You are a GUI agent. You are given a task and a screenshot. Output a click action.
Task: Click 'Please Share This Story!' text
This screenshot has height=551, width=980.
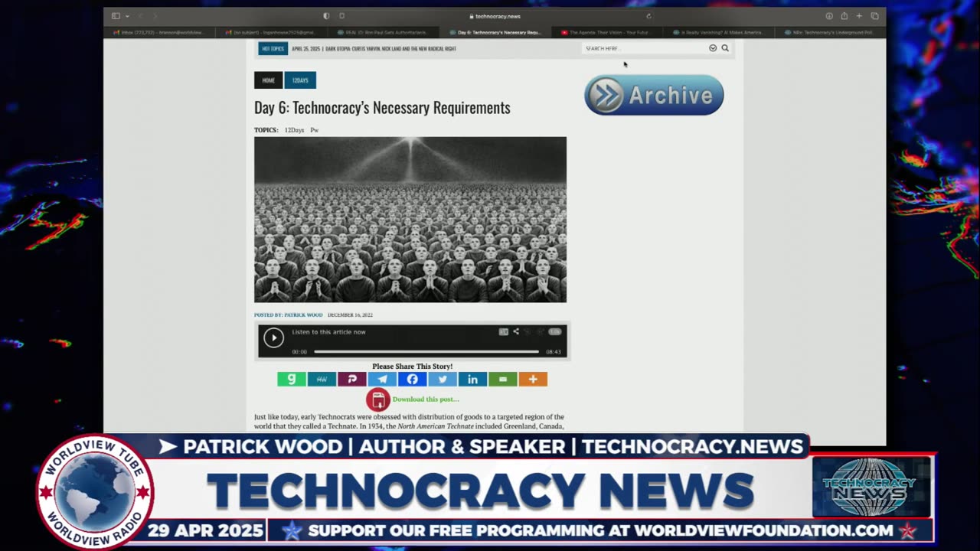tap(412, 367)
